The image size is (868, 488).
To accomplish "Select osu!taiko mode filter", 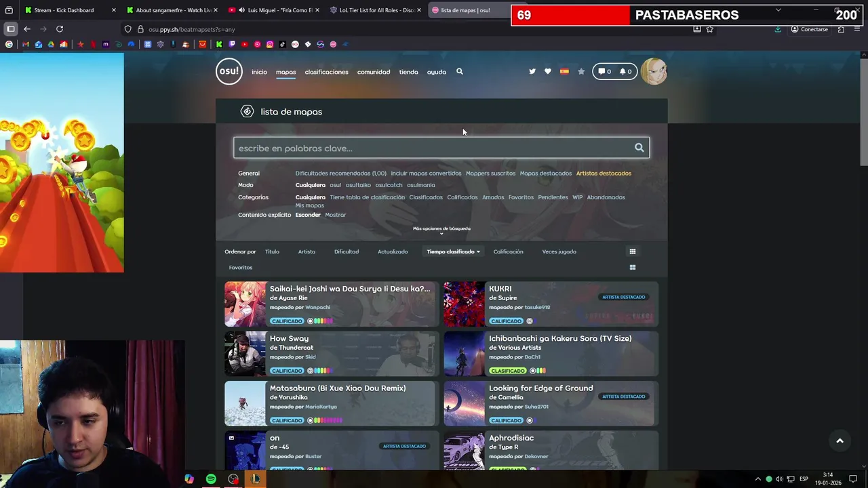I will tap(358, 185).
